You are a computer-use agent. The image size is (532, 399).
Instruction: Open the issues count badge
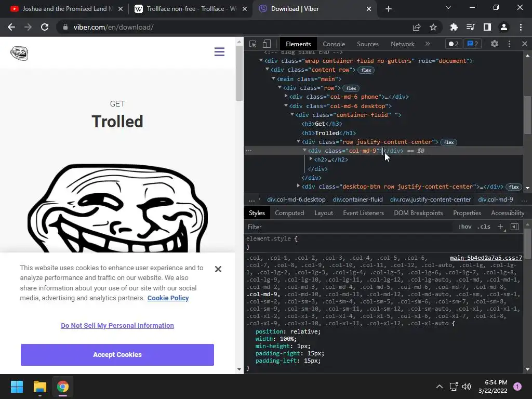click(473, 44)
